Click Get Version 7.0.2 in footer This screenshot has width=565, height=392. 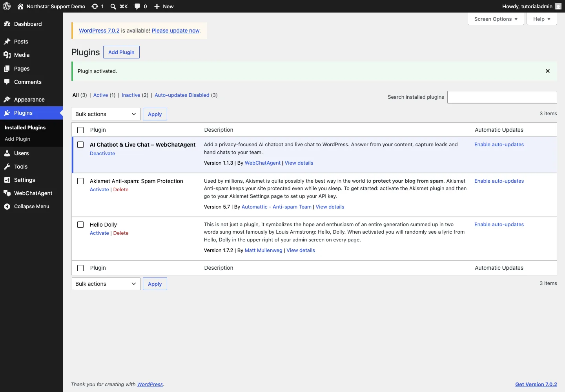click(536, 384)
